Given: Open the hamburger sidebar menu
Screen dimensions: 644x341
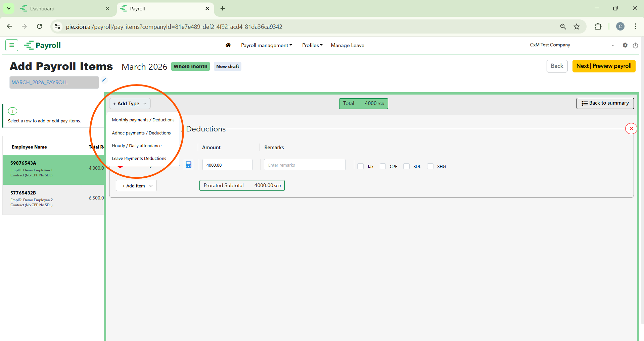Looking at the screenshot, I should click(x=12, y=45).
